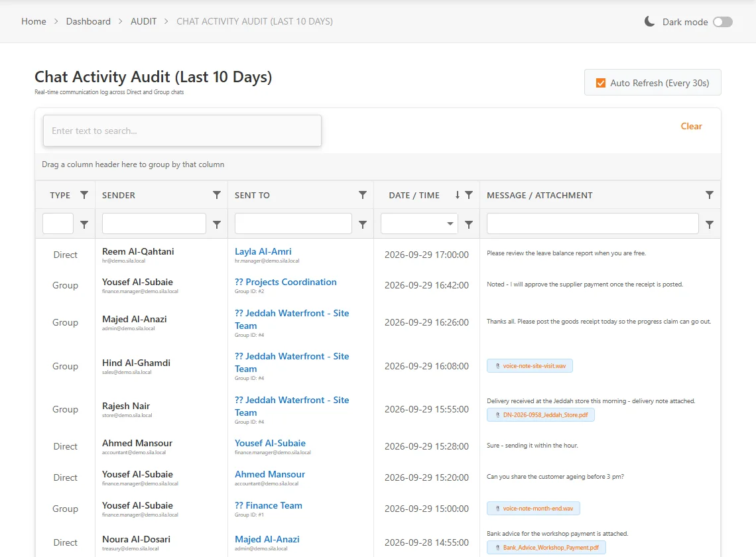Select sender Hind Al-Ghamdi
Viewport: 756px width, 557px height.
[136, 363]
